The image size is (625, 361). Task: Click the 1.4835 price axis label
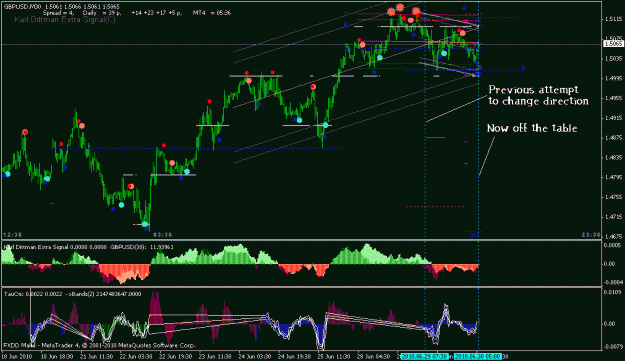[x=614, y=158]
